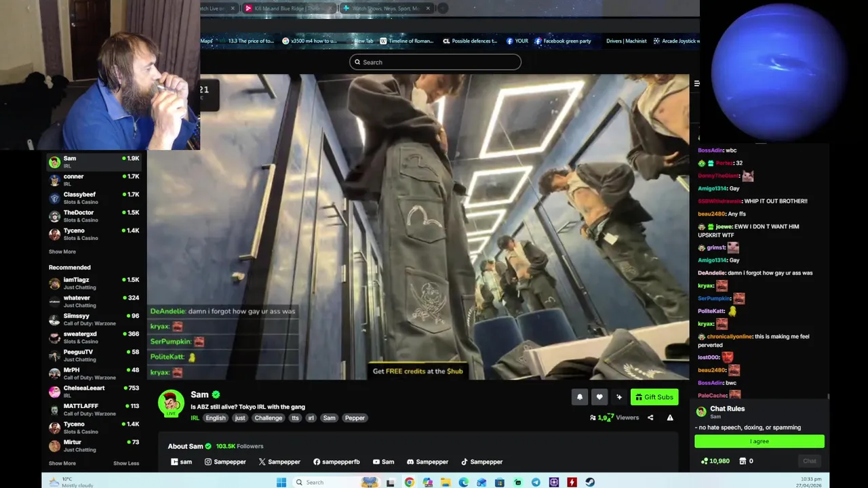This screenshot has width=868, height=488.
Task: Open Slimssyy Warzone channel
Action: click(x=94, y=319)
